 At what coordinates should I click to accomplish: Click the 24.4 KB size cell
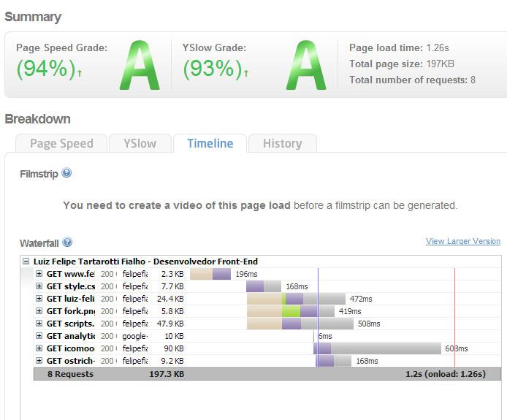coord(170,299)
